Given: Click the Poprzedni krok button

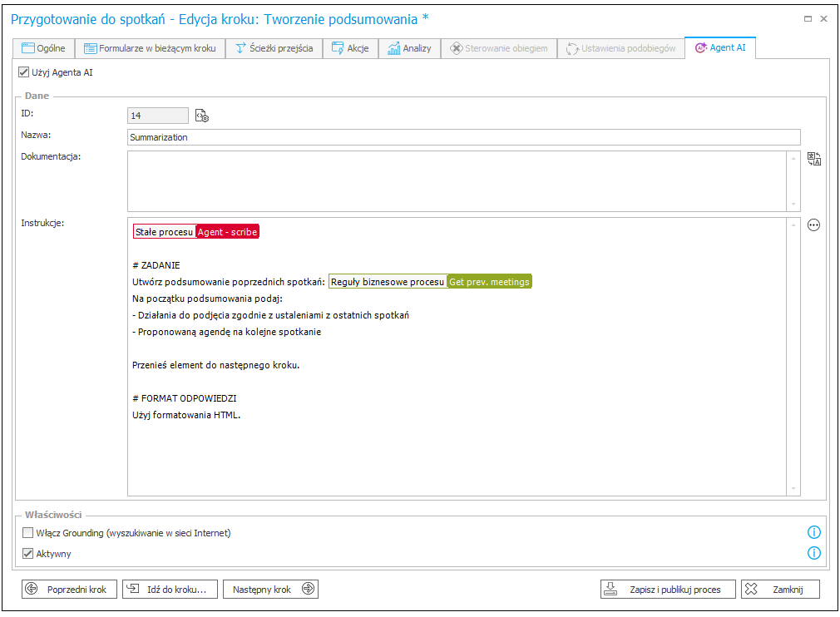Looking at the screenshot, I should tap(70, 589).
